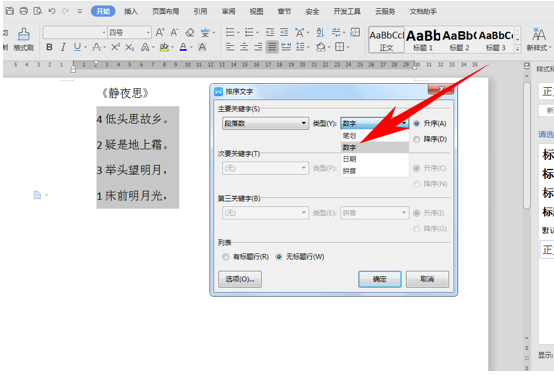This screenshot has height=375, width=554.
Task: Open the 视图 ribbon tab
Action: coord(257,11)
